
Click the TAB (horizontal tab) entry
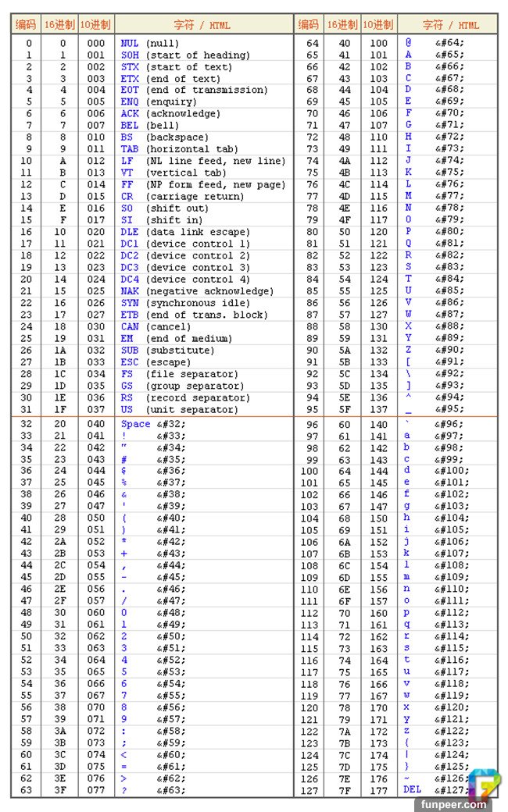179,149
